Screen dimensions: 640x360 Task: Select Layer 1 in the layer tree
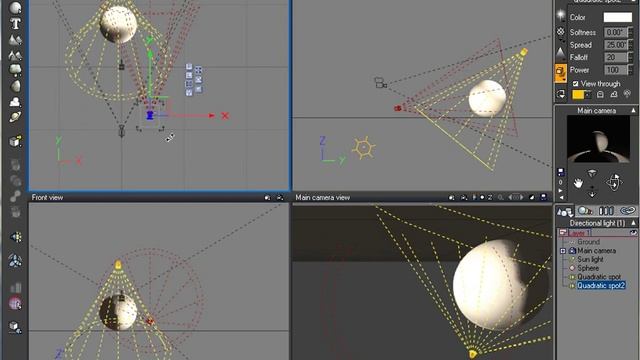pos(579,233)
